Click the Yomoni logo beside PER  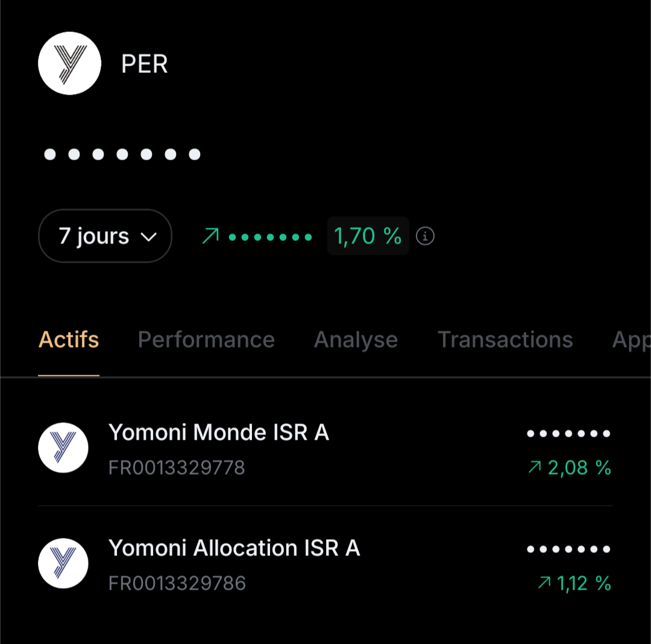(x=69, y=63)
